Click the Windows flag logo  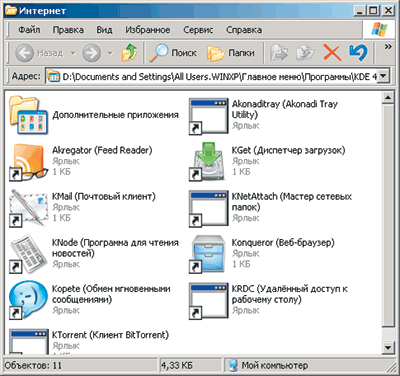pyautogui.click(x=380, y=30)
